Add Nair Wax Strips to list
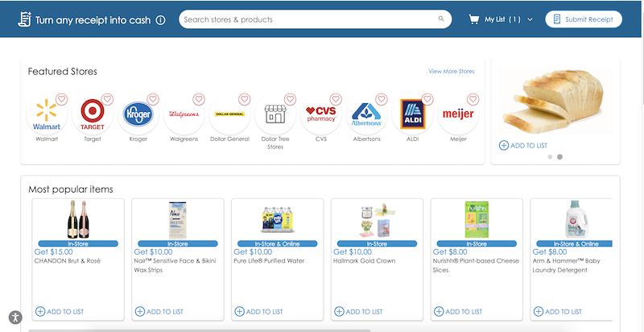 click(159, 312)
